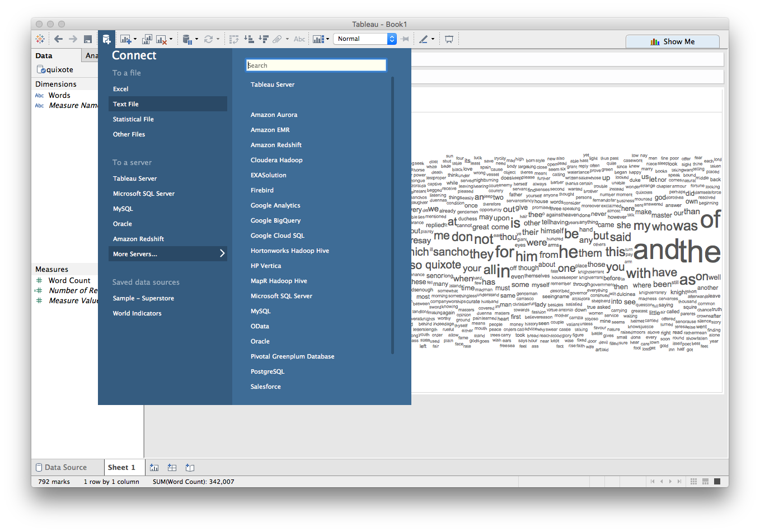The width and height of the screenshot is (760, 532).
Task: Open the Clear Sheet dropdown arrow
Action: tap(171, 39)
